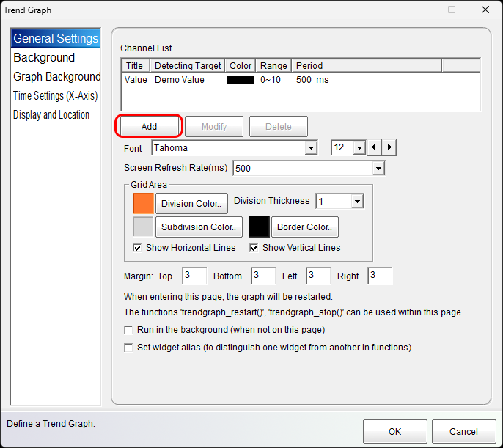Viewport: 503px width, 448px height.
Task: Click the OK button
Action: (394, 431)
